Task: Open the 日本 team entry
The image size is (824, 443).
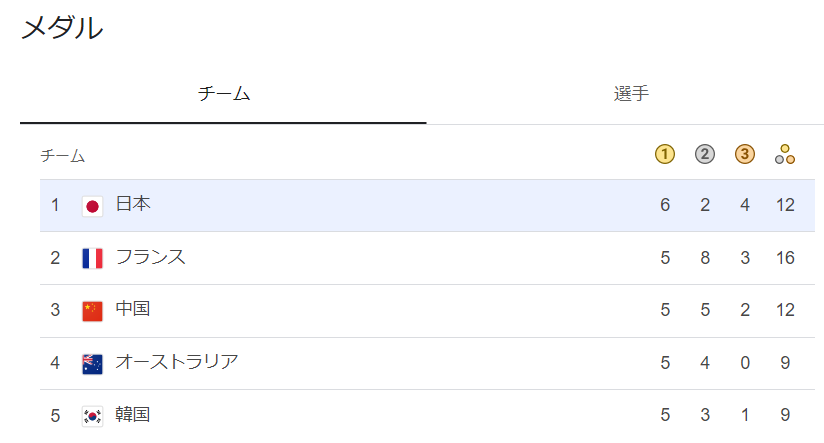Action: click(x=133, y=205)
